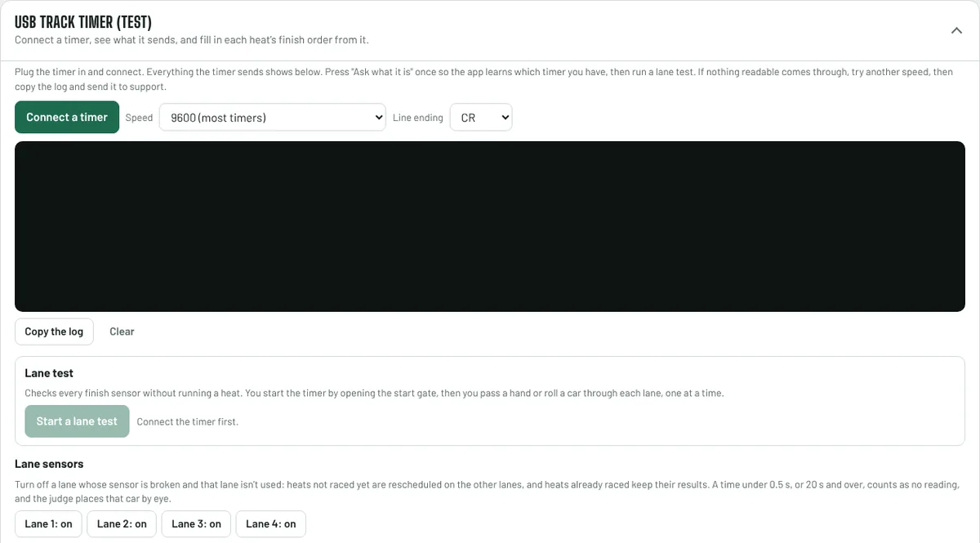This screenshot has height=543, width=980.
Task: Toggle Lane 3 sensor off
Action: tap(196, 524)
